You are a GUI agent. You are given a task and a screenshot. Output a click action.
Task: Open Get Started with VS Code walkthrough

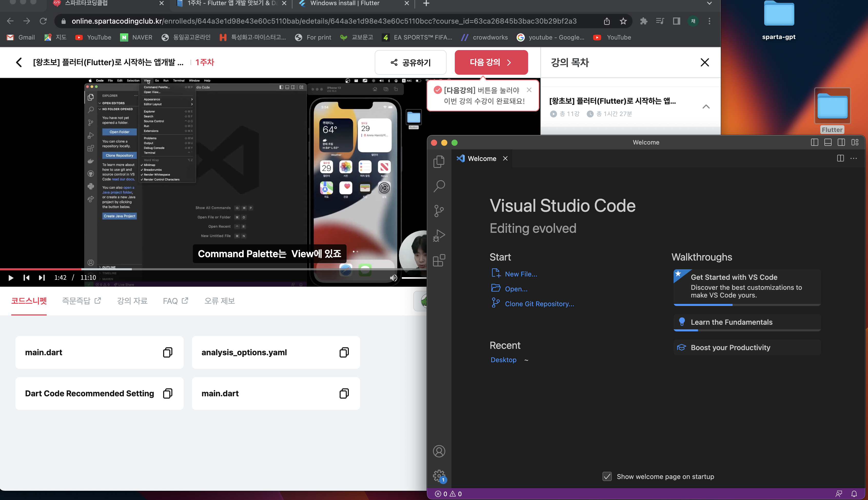click(747, 287)
